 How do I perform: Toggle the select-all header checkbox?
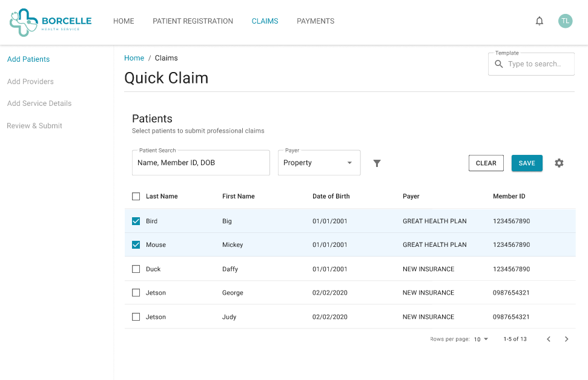tap(136, 197)
